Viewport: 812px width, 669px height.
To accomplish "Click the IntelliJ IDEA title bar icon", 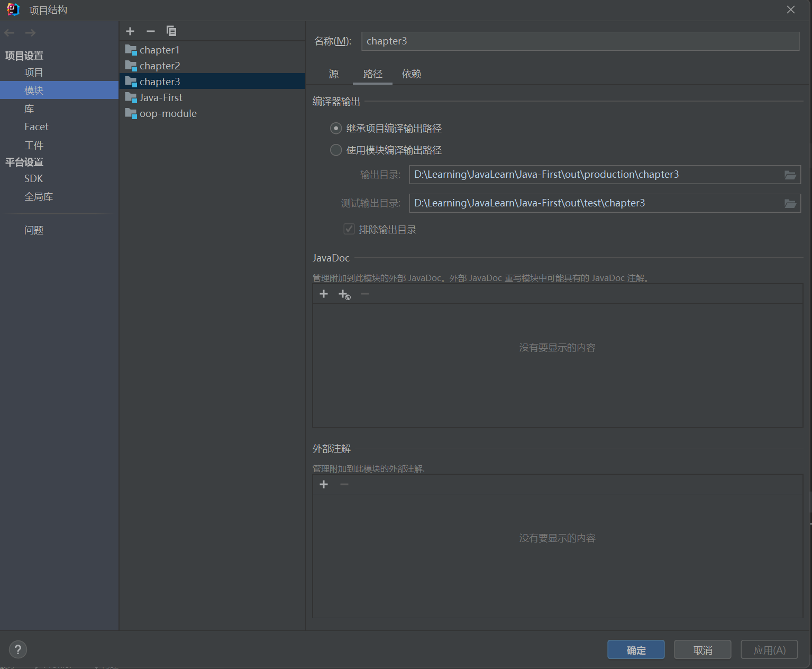I will [13, 10].
